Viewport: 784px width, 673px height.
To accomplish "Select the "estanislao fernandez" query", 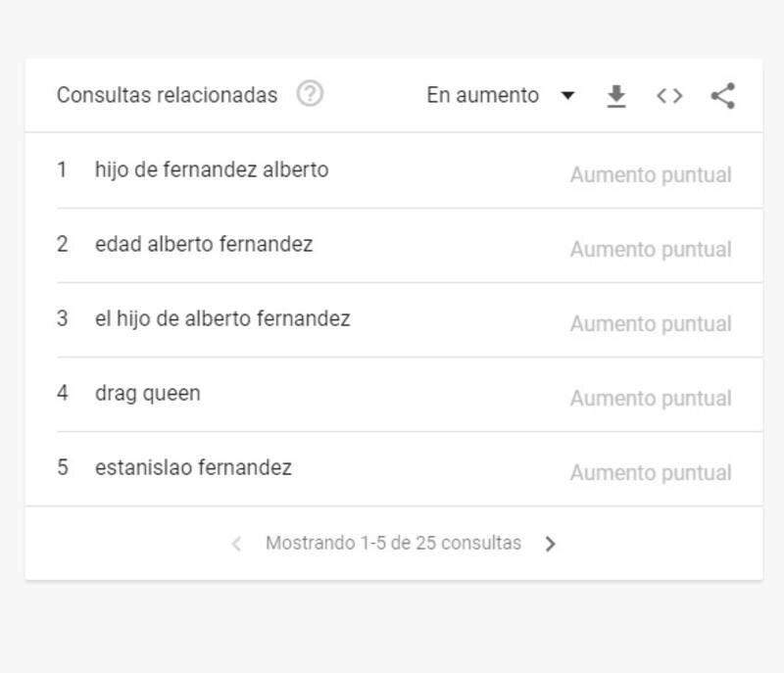I will pyautogui.click(x=193, y=467).
